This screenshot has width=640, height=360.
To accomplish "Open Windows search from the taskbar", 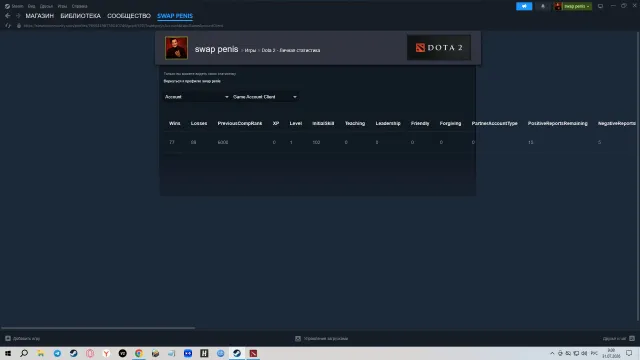I will pyautogui.click(x=24, y=353).
